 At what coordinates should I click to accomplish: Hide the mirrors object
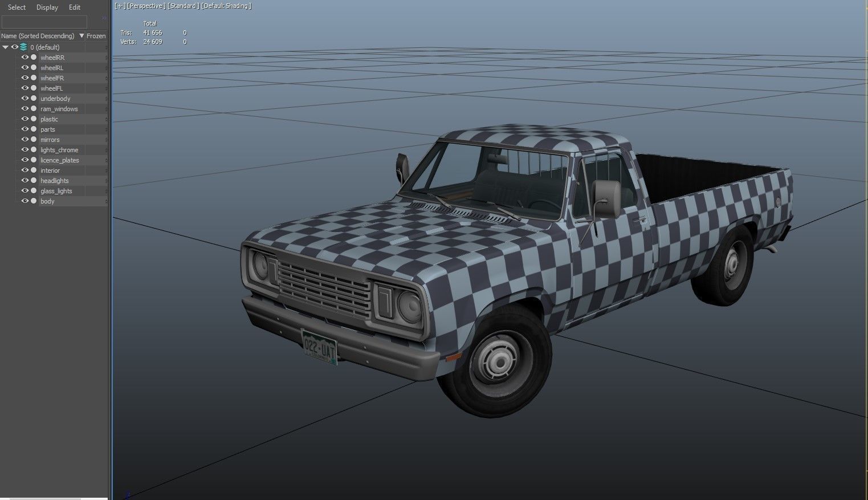click(x=25, y=140)
